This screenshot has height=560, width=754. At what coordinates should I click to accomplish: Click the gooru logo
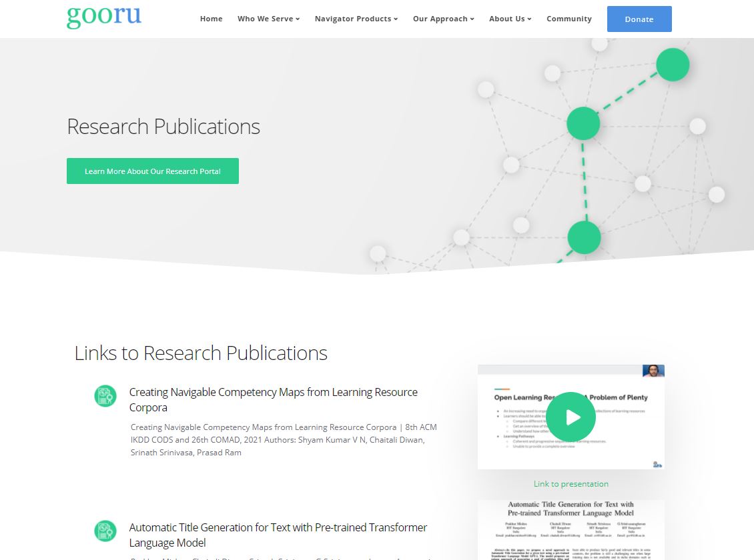[x=104, y=17]
